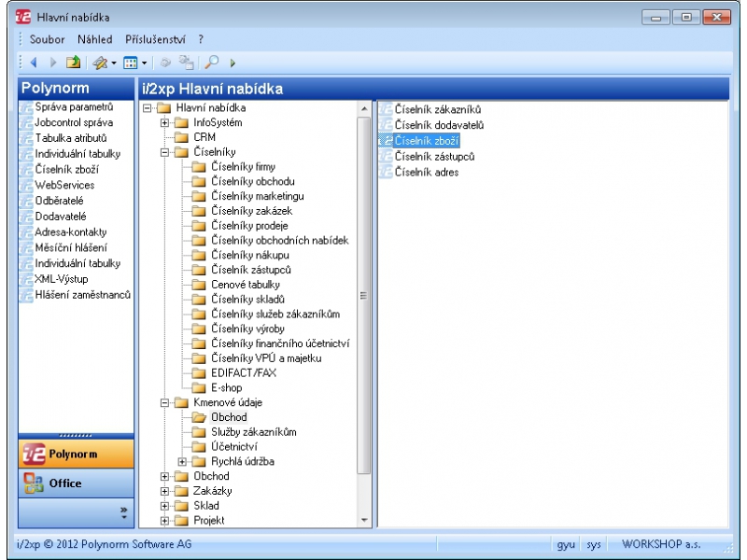Expand the Zakázky tree node
747x560 pixels.
click(x=164, y=492)
